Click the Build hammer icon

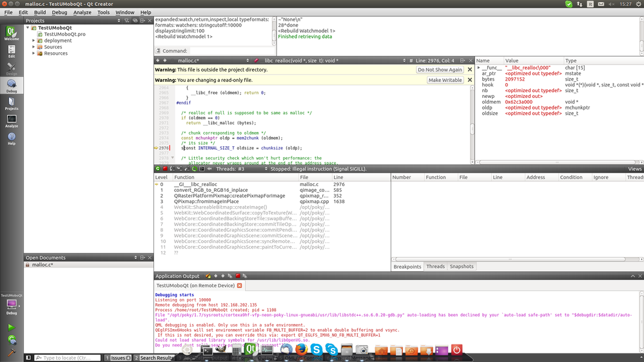(x=12, y=352)
